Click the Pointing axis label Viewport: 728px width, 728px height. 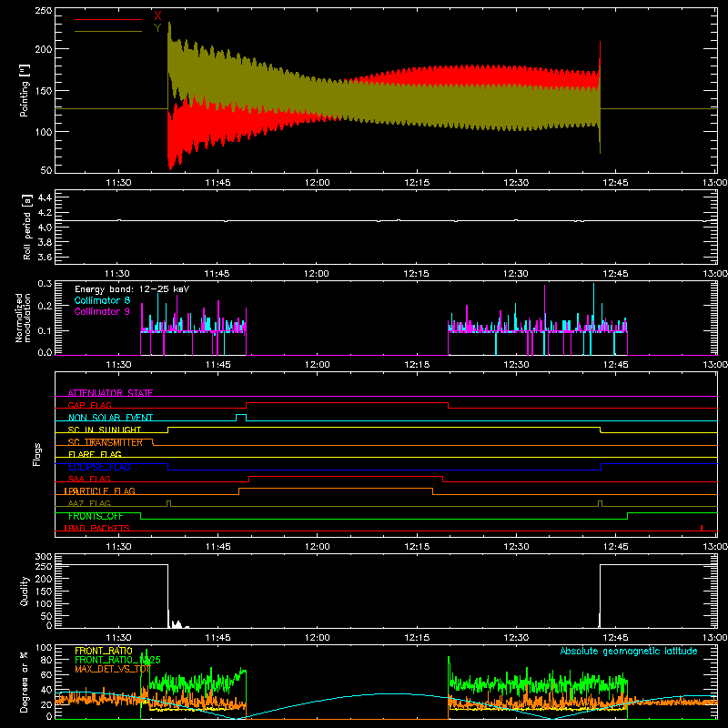(25, 90)
